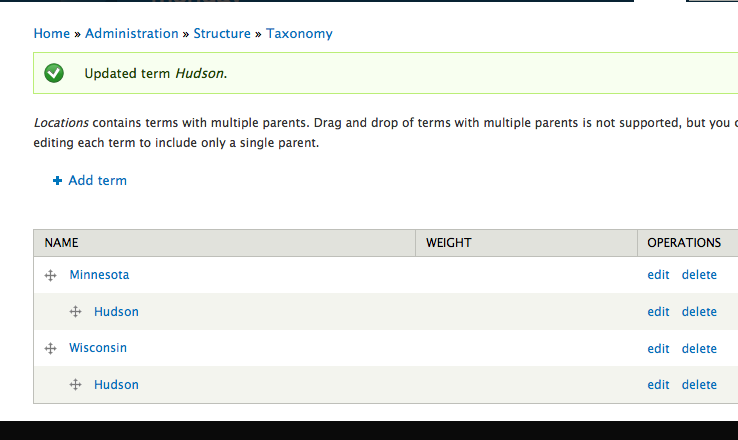The height and width of the screenshot is (440, 738).
Task: Click the green checkmark status icon
Action: tap(54, 73)
